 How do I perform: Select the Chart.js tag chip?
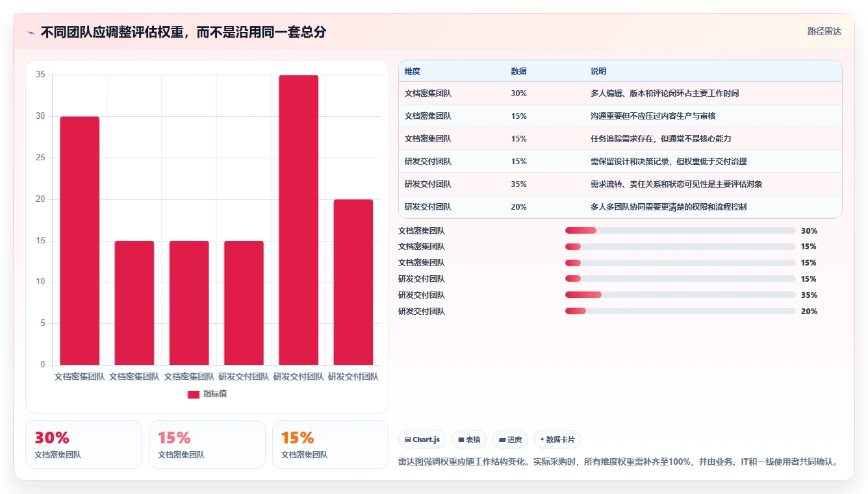[x=422, y=439]
